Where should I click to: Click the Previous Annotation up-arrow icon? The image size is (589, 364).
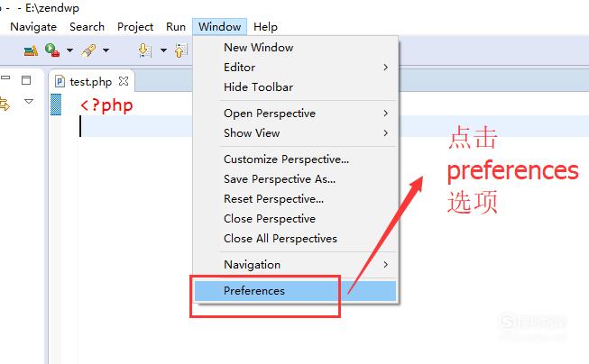tap(181, 50)
